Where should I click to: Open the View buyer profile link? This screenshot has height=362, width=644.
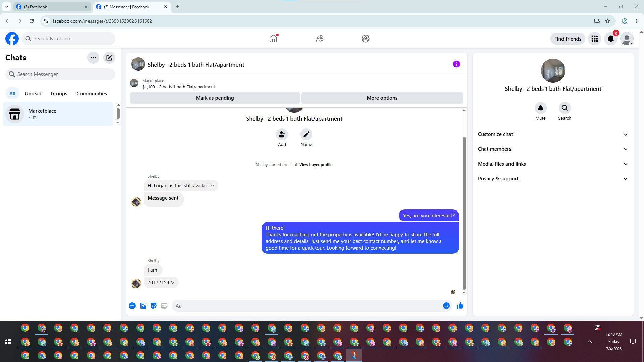point(315,165)
